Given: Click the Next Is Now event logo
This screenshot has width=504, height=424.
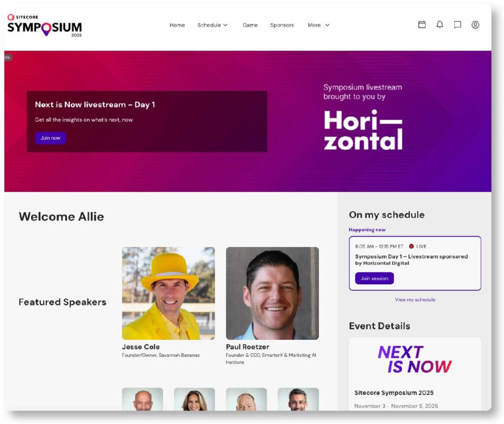Looking at the screenshot, I should click(x=414, y=360).
